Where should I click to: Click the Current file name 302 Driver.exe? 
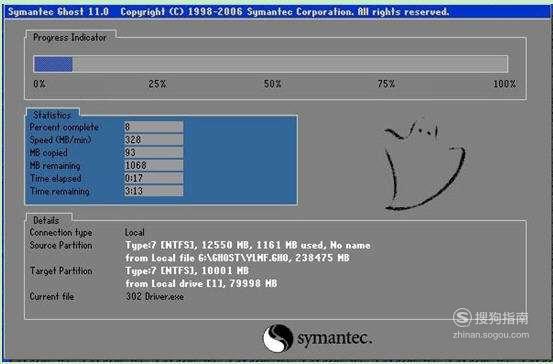pyautogui.click(x=154, y=297)
